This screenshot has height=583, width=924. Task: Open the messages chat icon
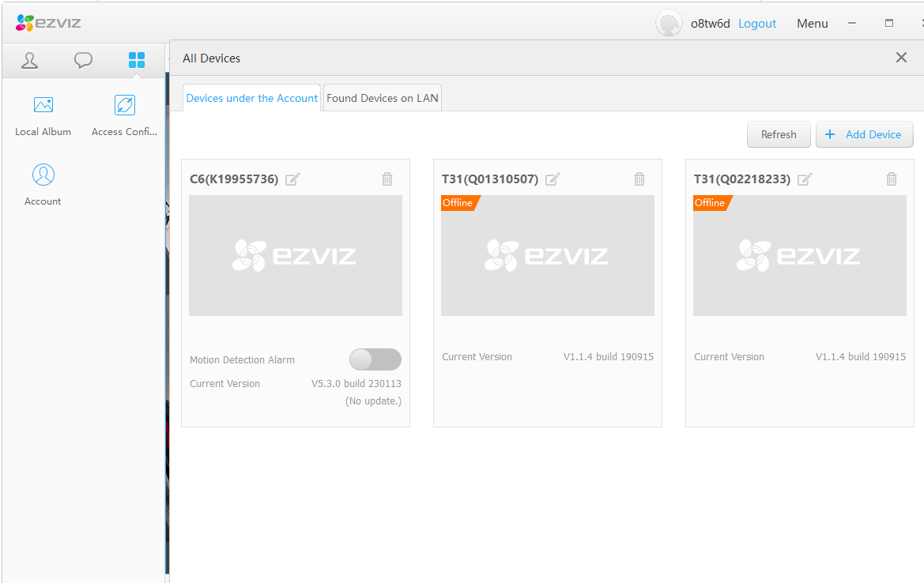83,59
